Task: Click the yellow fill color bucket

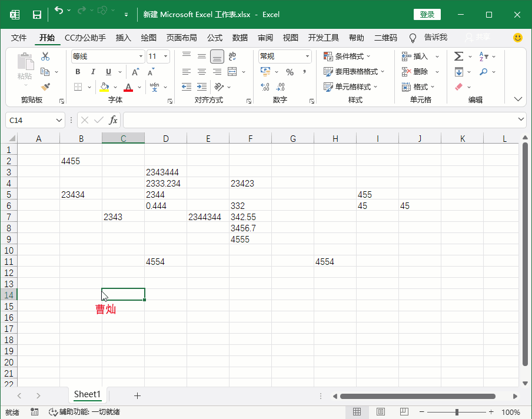Action: tap(105, 87)
